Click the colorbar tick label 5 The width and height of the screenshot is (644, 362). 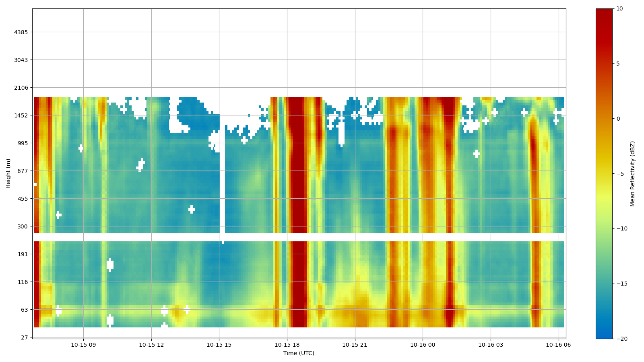coord(618,64)
